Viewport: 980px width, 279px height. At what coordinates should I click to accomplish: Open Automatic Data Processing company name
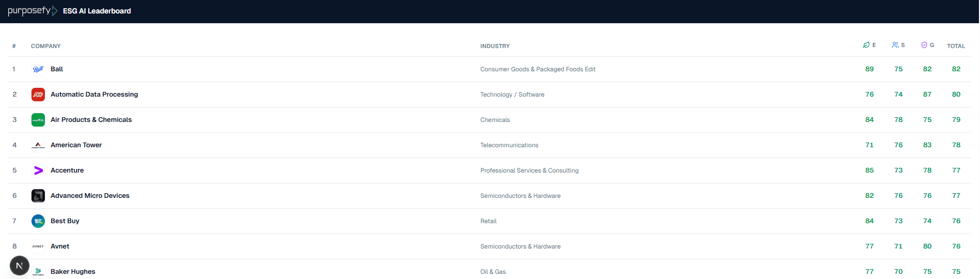[94, 95]
